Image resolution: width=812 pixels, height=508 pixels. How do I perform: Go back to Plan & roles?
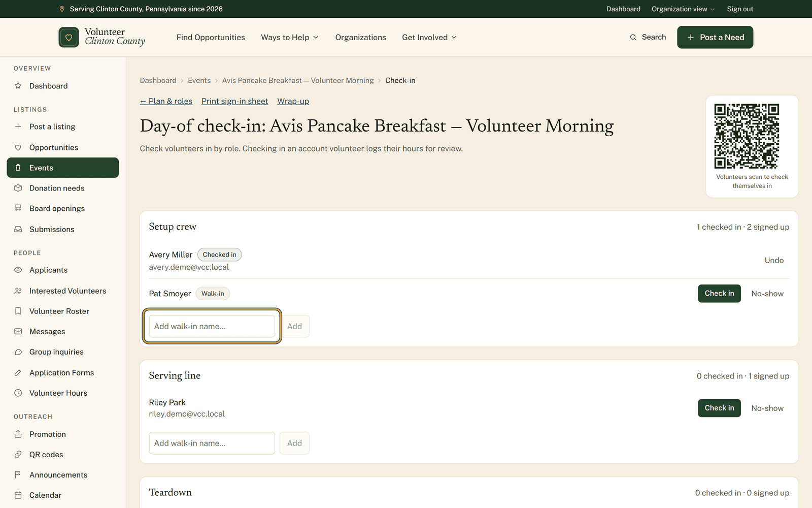click(166, 101)
